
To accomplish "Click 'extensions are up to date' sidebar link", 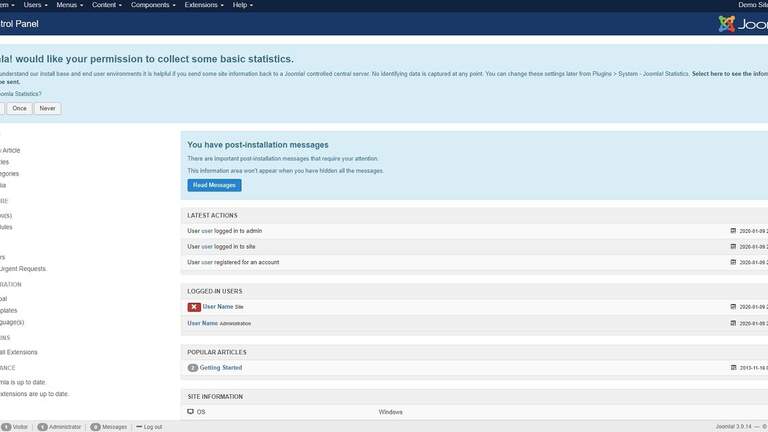I will coord(34,394).
